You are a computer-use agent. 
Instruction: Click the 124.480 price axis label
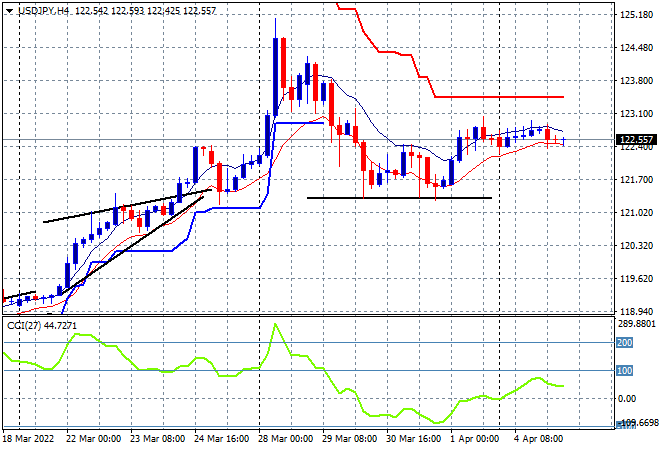(x=636, y=48)
